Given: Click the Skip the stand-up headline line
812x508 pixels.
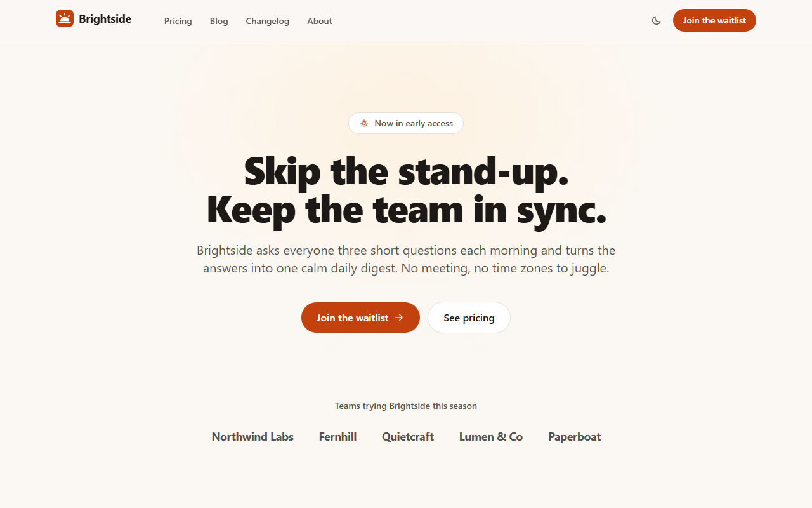Looking at the screenshot, I should 406,171.
